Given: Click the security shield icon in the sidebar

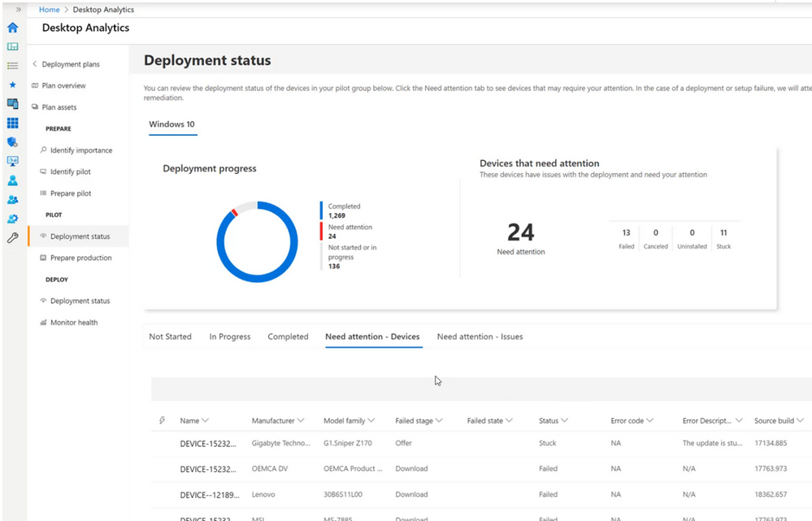Looking at the screenshot, I should point(11,141).
